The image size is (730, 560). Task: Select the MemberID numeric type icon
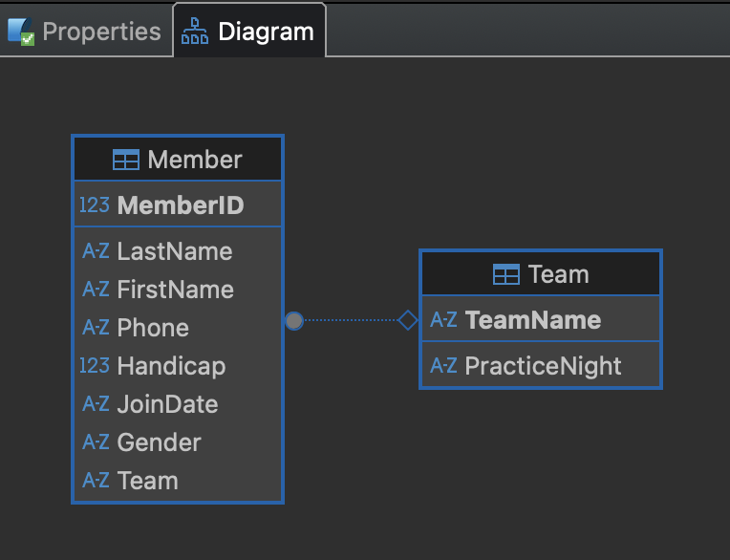coord(95,205)
